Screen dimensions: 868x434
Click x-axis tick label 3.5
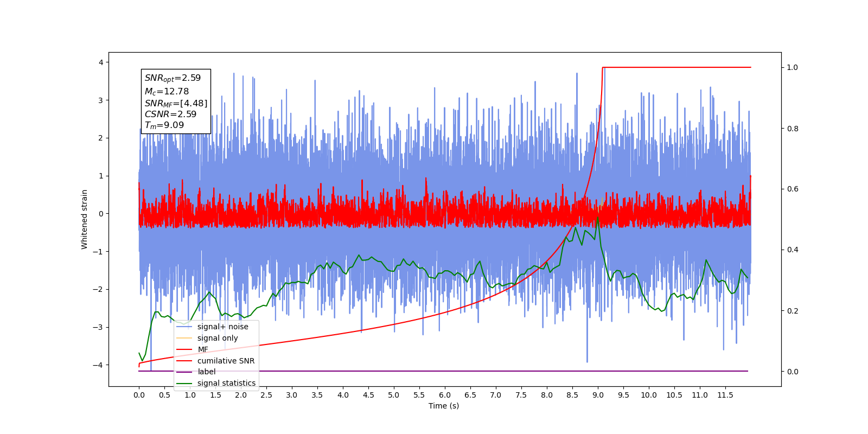(317, 395)
